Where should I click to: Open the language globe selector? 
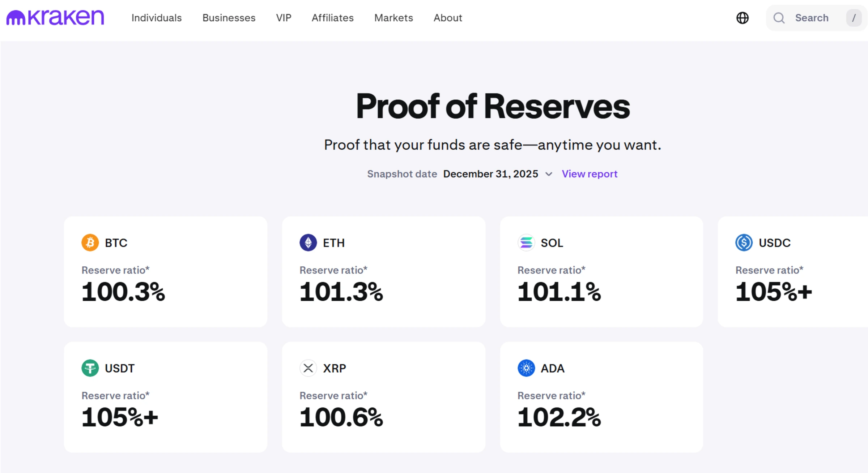(x=743, y=18)
